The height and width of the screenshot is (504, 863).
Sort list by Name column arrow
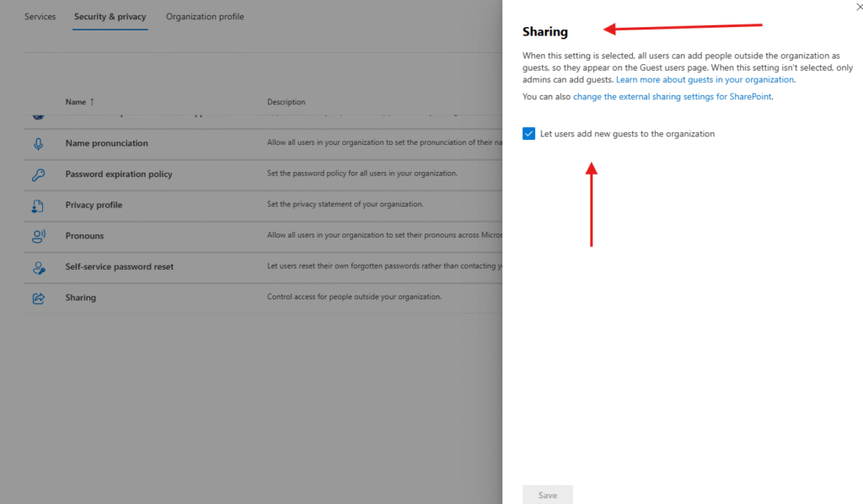click(x=92, y=102)
